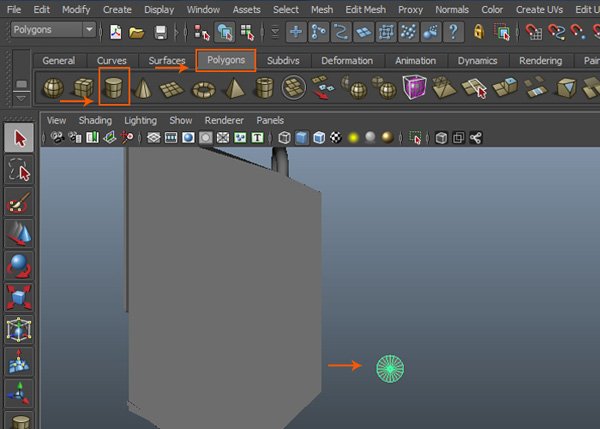
Task: Expand the Polygons menu set dropdown
Action: point(89,29)
